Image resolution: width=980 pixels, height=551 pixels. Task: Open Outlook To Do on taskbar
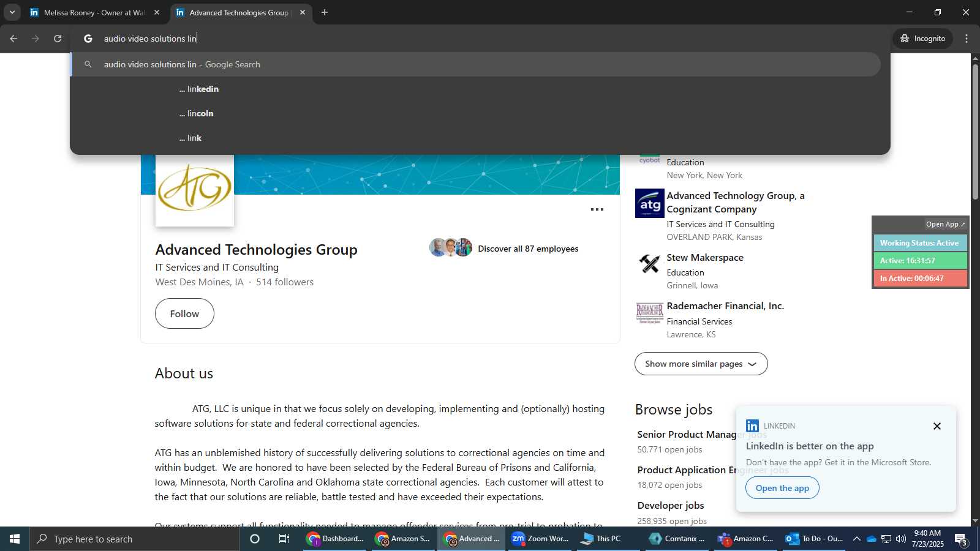(x=815, y=539)
